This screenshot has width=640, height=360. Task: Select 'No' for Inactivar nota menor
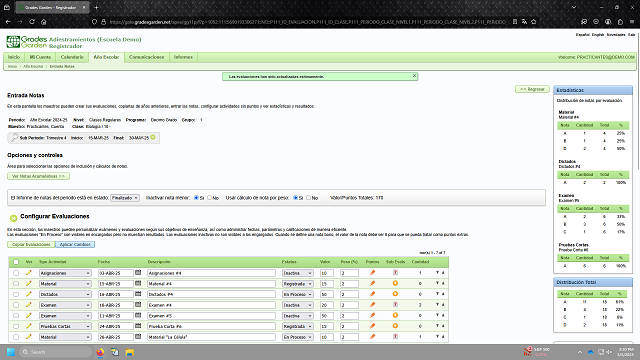[x=209, y=198]
